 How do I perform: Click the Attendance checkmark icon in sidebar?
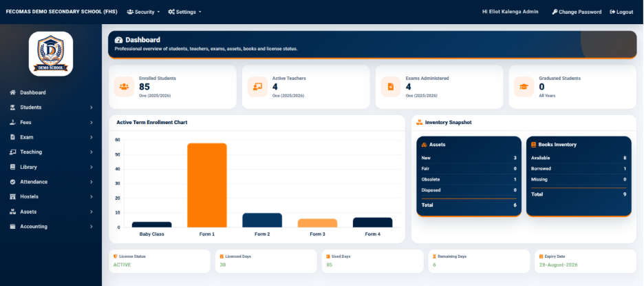[x=13, y=182]
